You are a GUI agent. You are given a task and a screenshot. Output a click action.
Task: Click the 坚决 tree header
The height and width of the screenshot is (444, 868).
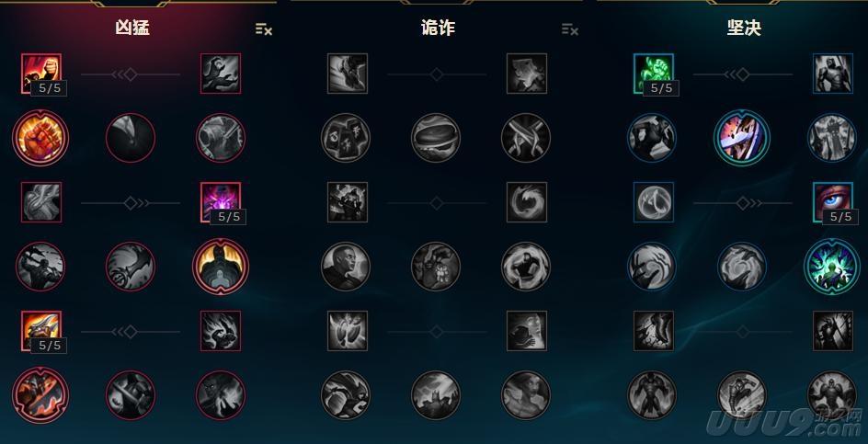[x=744, y=28]
